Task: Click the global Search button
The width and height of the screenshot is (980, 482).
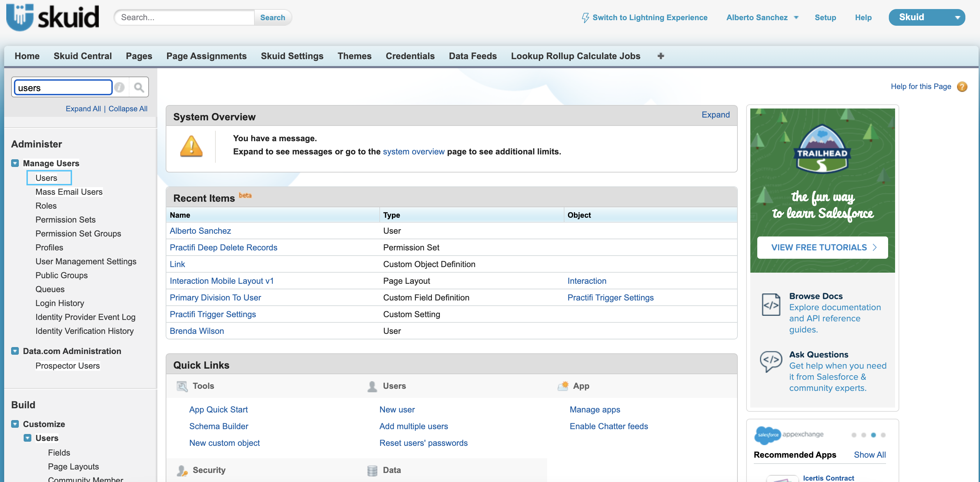Action: 272,17
